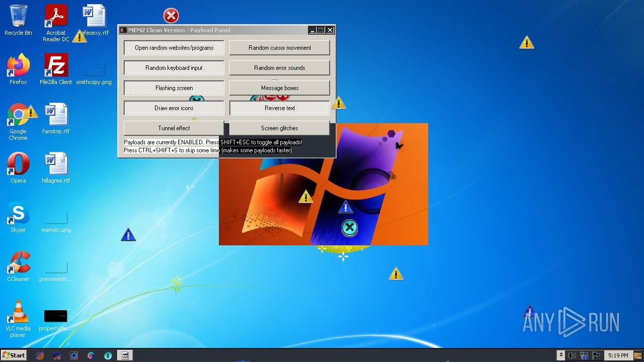Open the media player taskbar icon

(74, 355)
